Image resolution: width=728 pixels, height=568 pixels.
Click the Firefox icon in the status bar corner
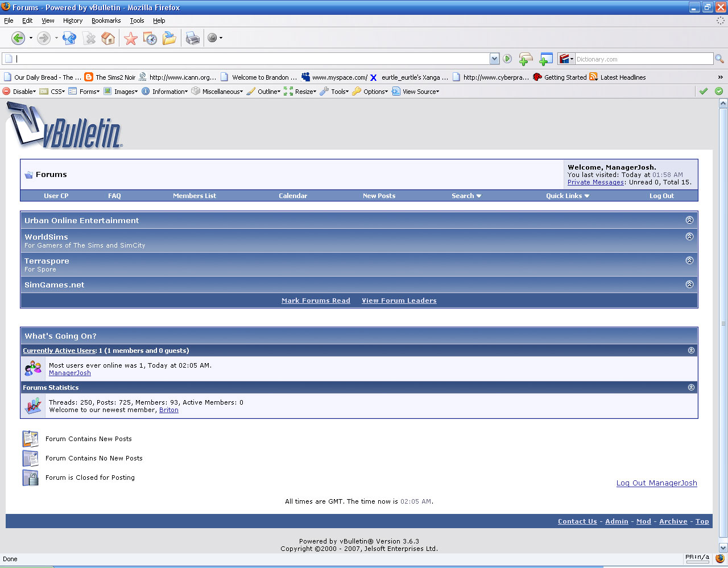click(720, 558)
